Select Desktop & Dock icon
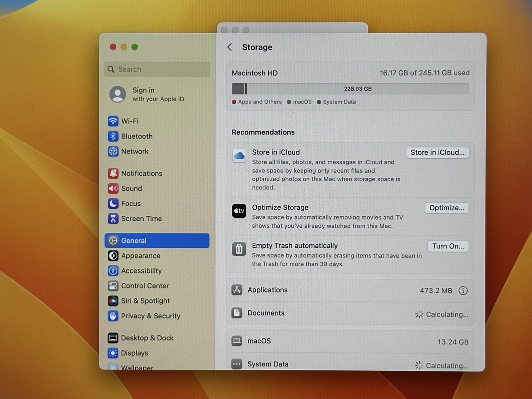Image resolution: width=532 pixels, height=399 pixels. tap(113, 338)
